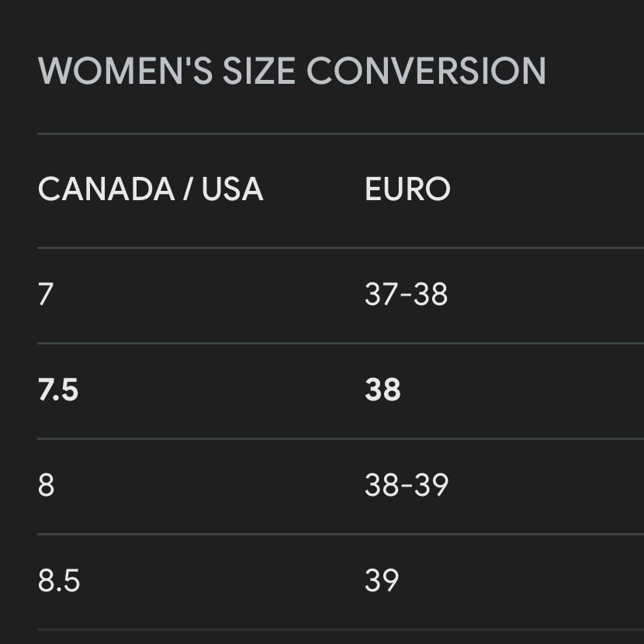Click the Euro 39 value

point(382,580)
